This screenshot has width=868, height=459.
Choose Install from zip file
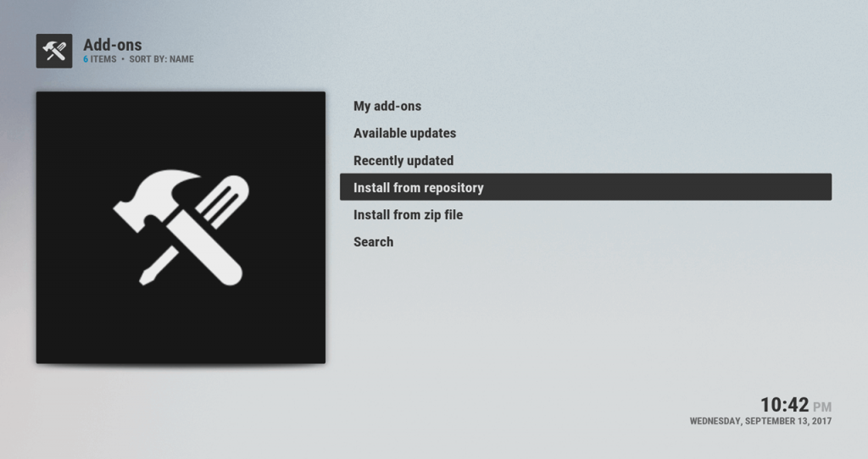click(x=408, y=214)
